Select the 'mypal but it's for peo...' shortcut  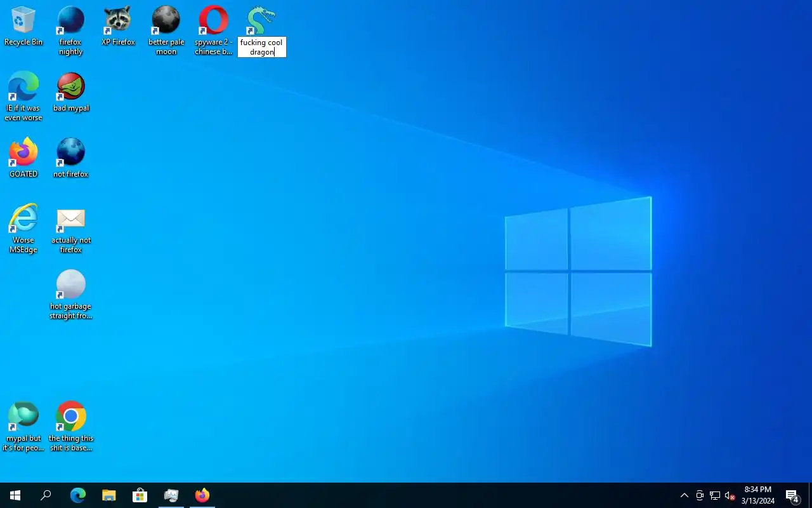point(23,427)
